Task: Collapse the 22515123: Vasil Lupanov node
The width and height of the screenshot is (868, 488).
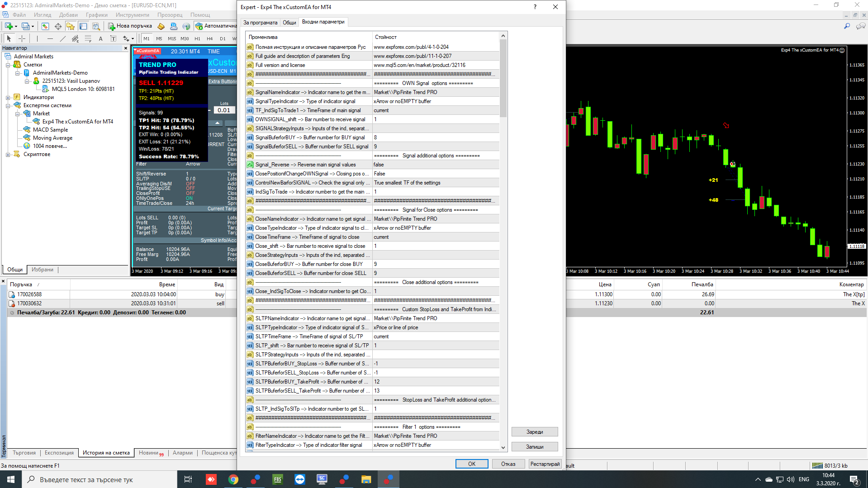Action: [x=27, y=81]
